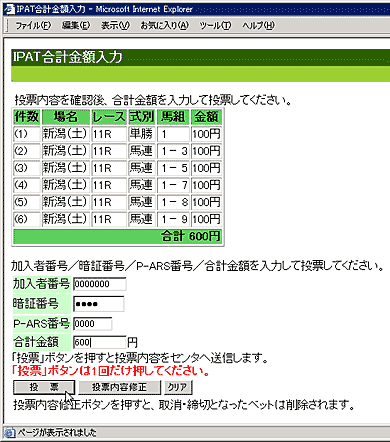Open the ツール(T) menu
This screenshot has width=390, height=442.
coord(215,25)
